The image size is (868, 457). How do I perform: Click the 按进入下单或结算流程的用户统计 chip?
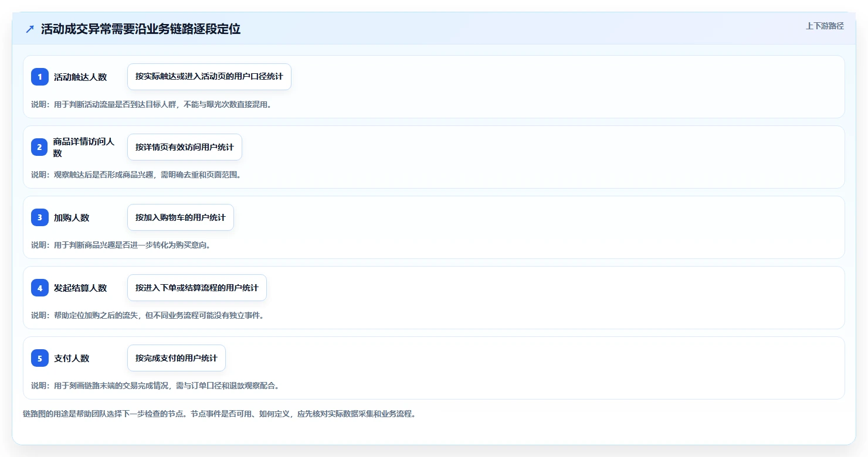(197, 288)
